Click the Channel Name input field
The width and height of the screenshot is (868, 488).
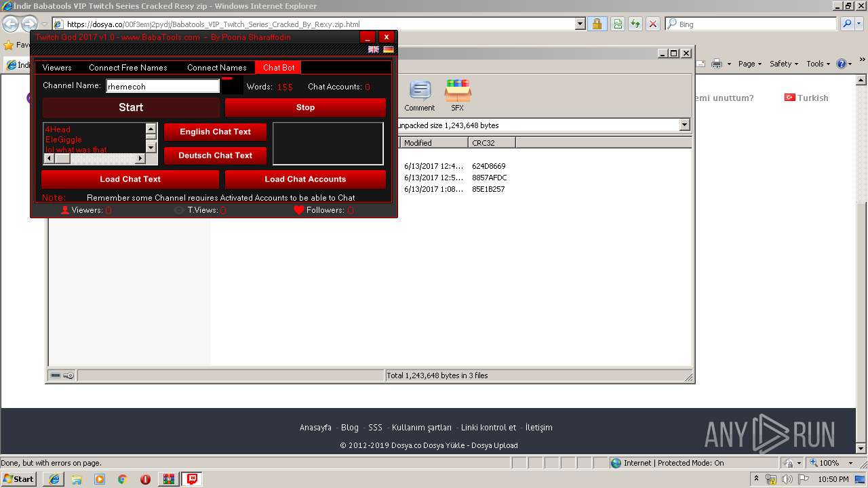click(x=163, y=86)
